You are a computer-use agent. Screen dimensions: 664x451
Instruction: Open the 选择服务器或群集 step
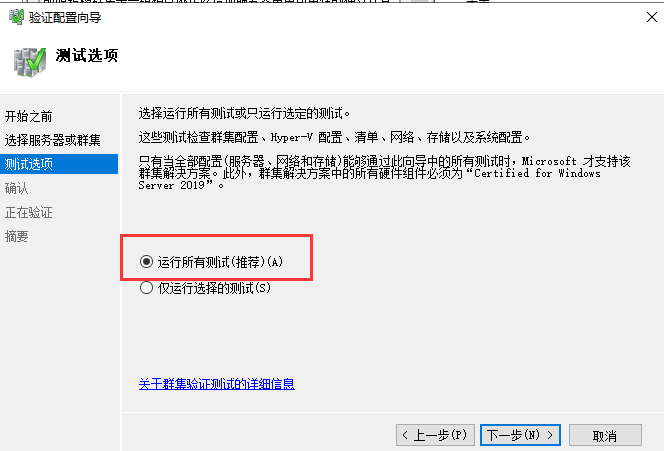pyautogui.click(x=53, y=140)
